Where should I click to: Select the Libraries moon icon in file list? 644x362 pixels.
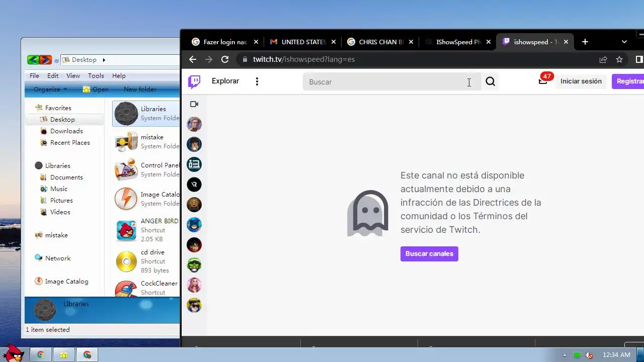pyautogui.click(x=126, y=113)
